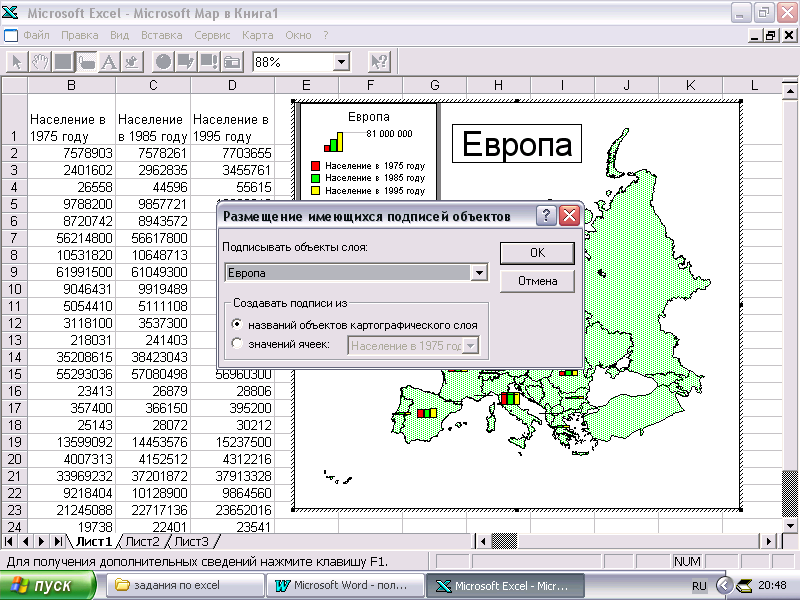Select the Лист1 sheet tab
The image size is (800, 600).
[x=93, y=541]
